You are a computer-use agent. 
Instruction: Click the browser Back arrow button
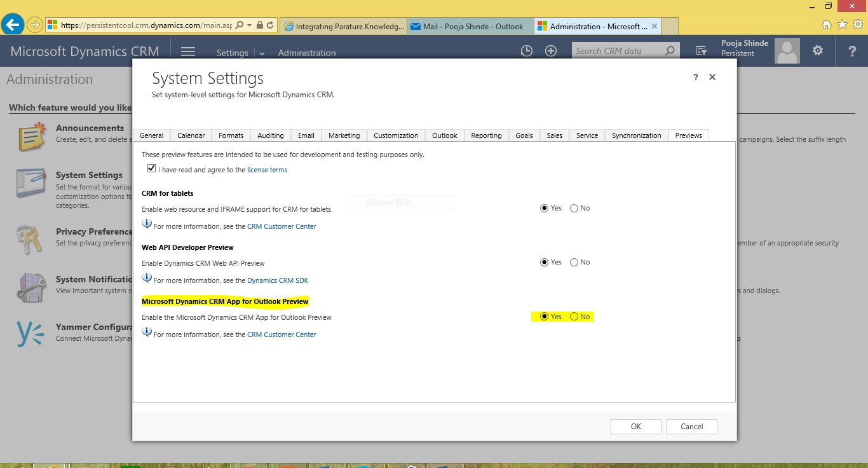(x=13, y=25)
